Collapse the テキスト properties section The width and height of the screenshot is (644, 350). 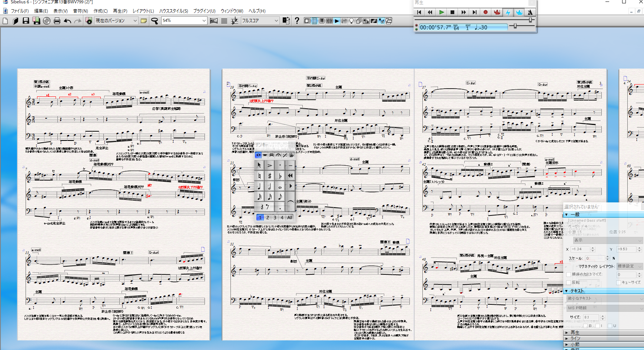click(567, 291)
